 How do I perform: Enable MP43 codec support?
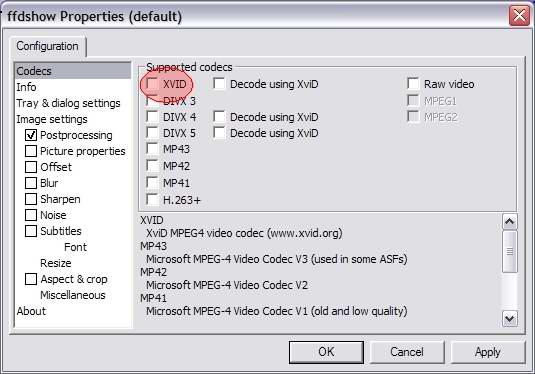point(152,149)
